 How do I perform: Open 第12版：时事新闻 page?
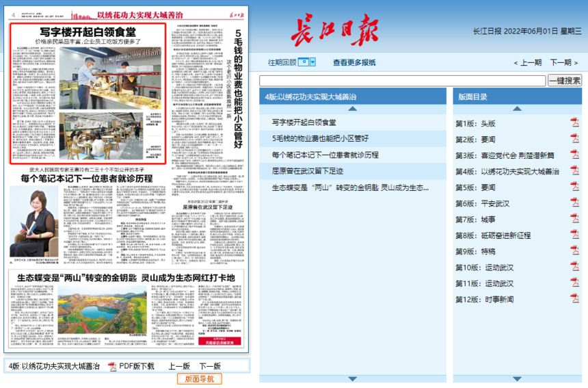(485, 300)
